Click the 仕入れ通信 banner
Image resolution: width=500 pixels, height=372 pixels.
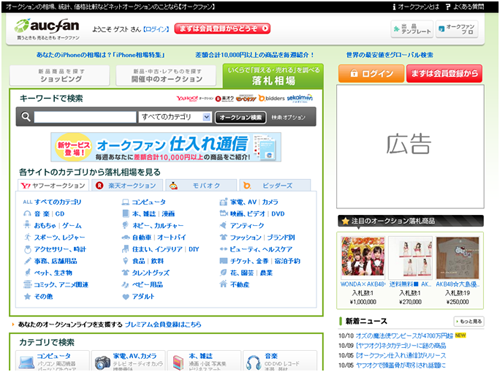[x=166, y=147]
